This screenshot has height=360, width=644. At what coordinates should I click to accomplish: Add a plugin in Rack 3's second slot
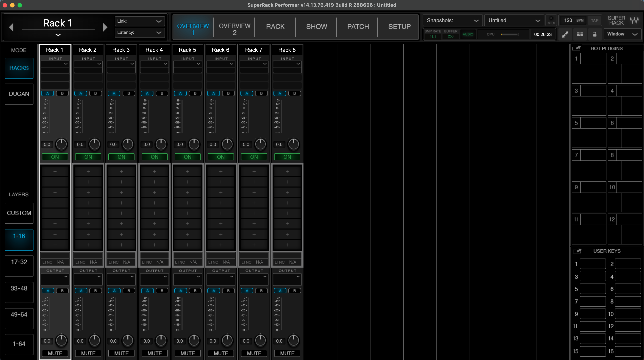pos(121,182)
